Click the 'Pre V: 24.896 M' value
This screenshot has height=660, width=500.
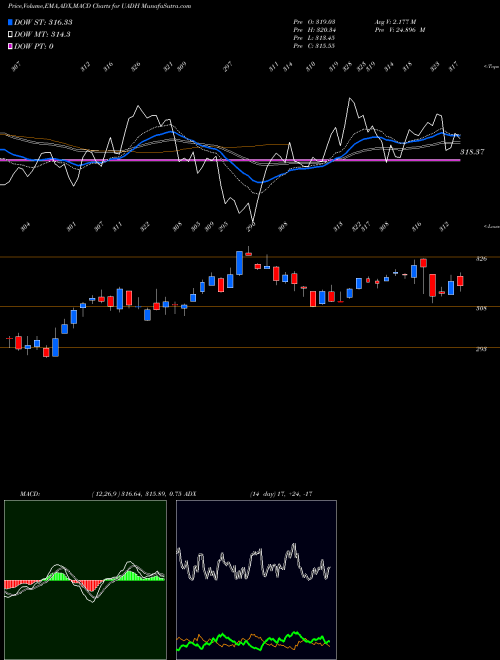(399, 30)
